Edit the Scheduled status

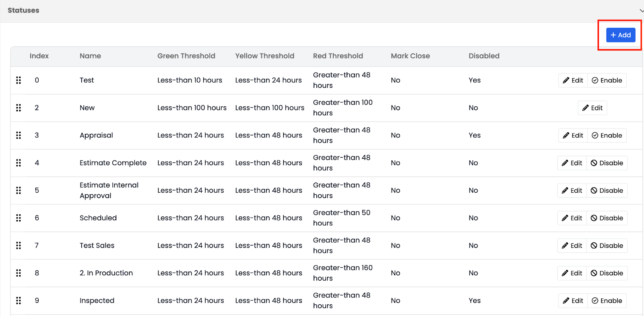tap(572, 218)
